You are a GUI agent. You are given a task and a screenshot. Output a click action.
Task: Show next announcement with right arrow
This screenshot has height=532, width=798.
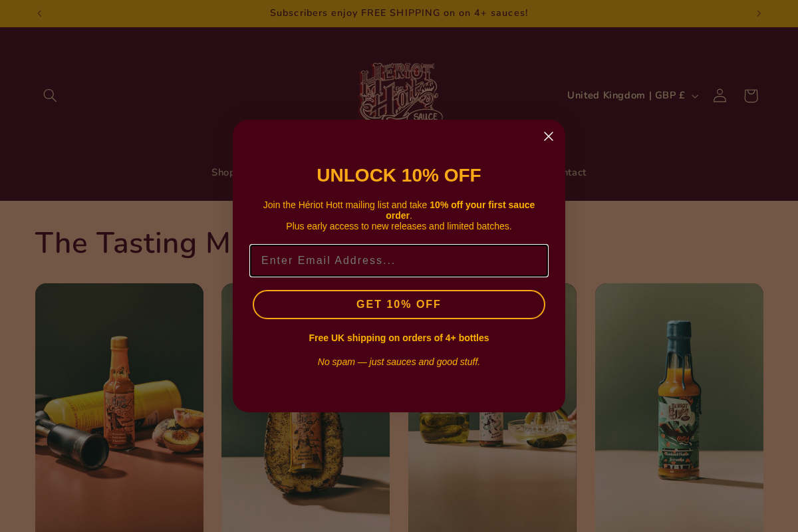coord(759,13)
